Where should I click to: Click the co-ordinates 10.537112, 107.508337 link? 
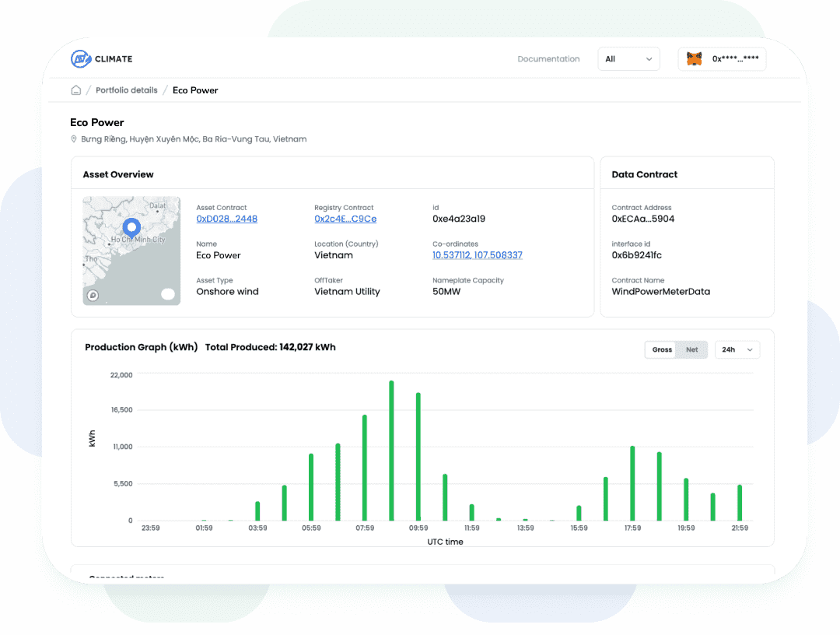point(477,254)
